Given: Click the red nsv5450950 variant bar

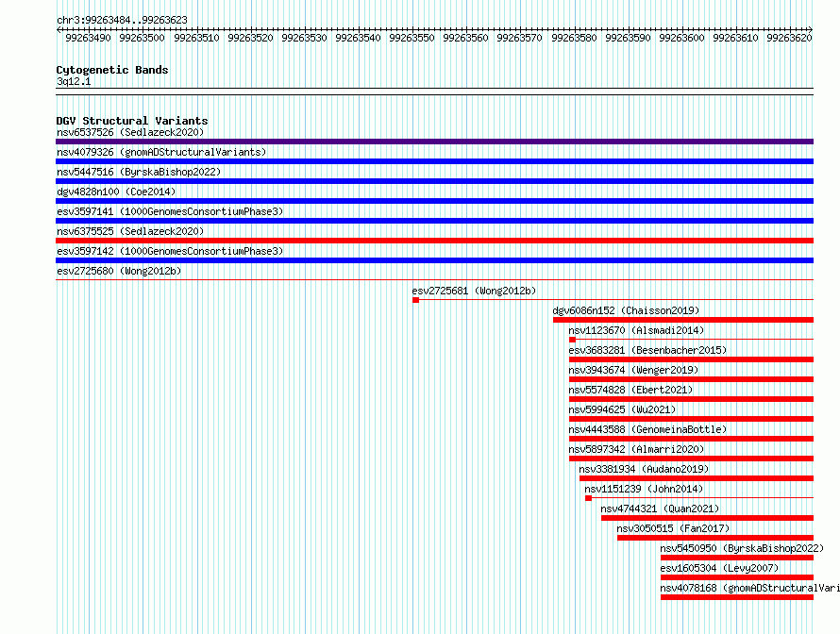Looking at the screenshot, I should (737, 558).
